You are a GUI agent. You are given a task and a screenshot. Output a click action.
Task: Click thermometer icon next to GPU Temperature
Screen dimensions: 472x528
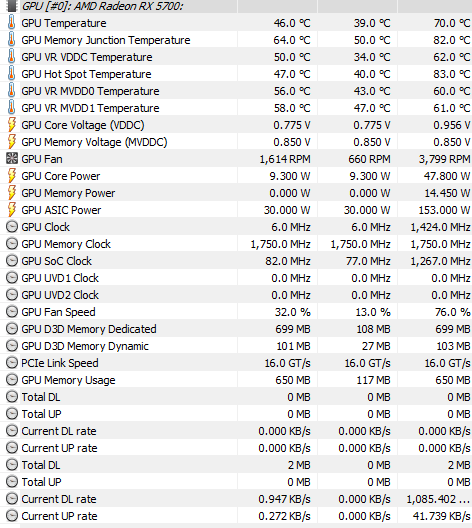coord(11,23)
